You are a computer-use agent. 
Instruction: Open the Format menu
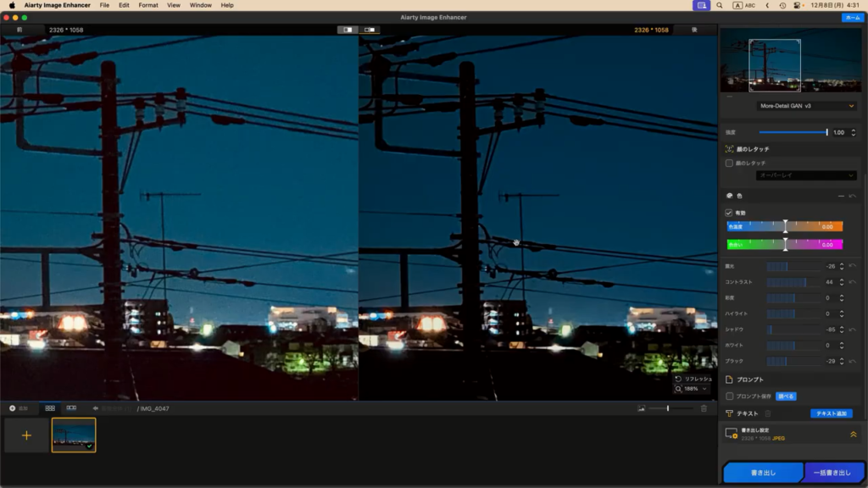click(x=148, y=5)
